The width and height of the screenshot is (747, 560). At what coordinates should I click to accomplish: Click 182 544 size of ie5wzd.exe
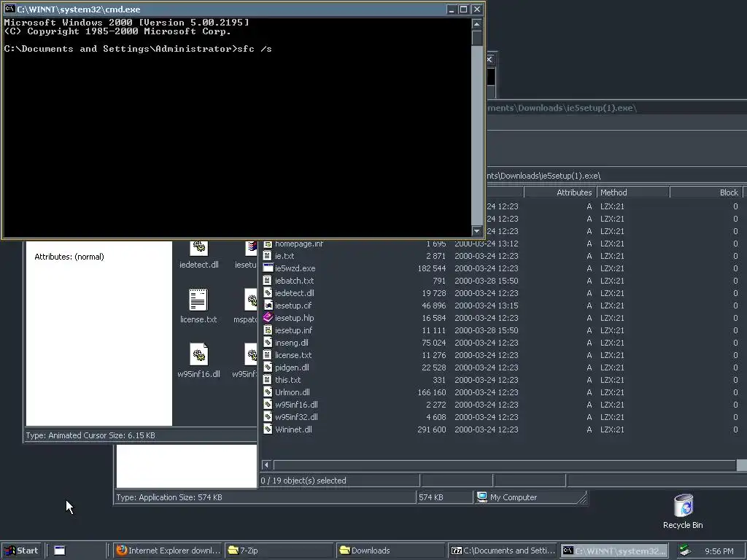432,268
